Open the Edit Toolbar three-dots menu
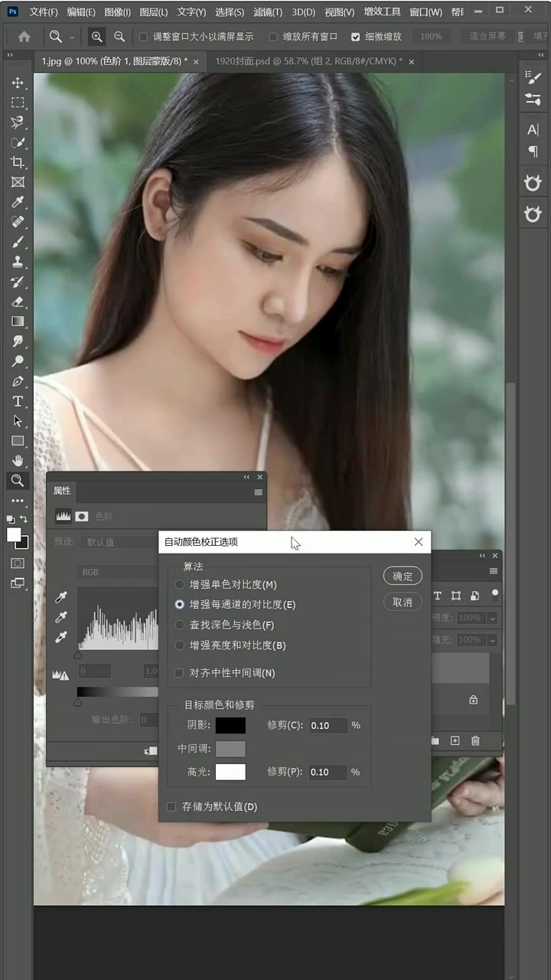 pyautogui.click(x=18, y=501)
